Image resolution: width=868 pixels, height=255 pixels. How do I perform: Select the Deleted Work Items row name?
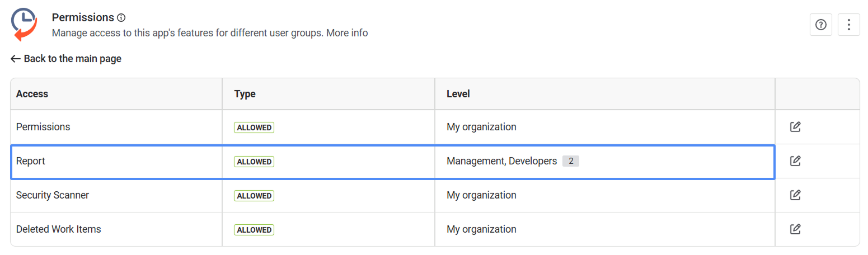pyautogui.click(x=58, y=229)
